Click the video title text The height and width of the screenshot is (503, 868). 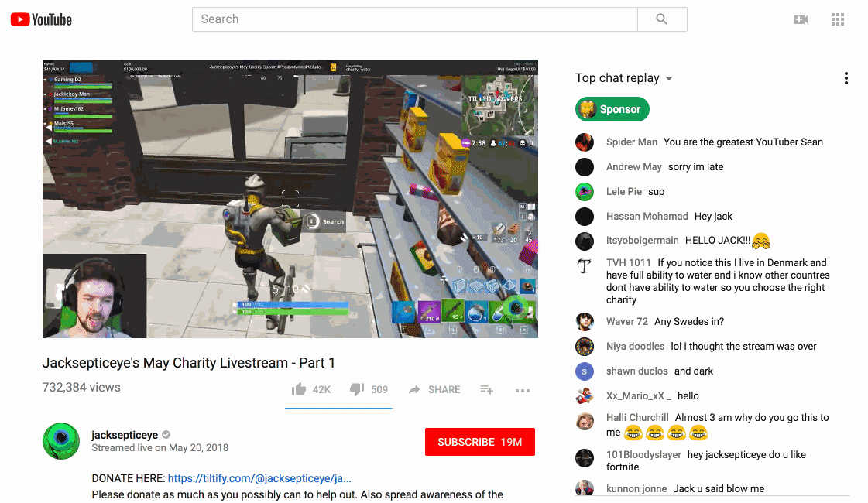click(x=189, y=363)
